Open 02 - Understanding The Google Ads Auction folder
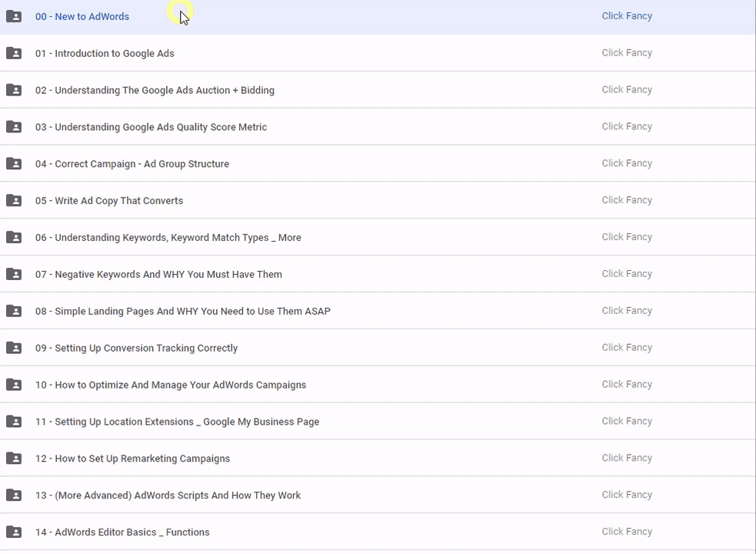The height and width of the screenshot is (554, 756). (x=155, y=90)
